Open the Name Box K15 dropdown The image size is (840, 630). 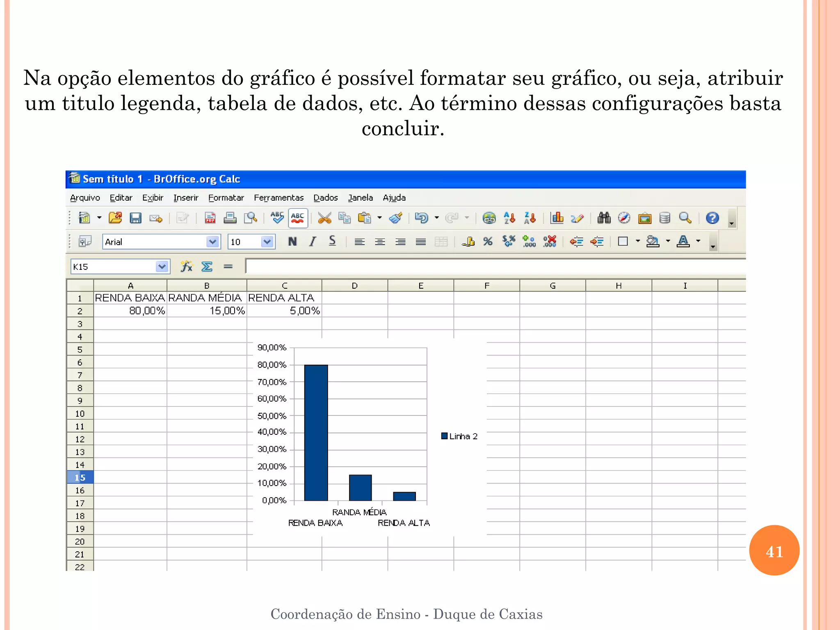tap(162, 267)
